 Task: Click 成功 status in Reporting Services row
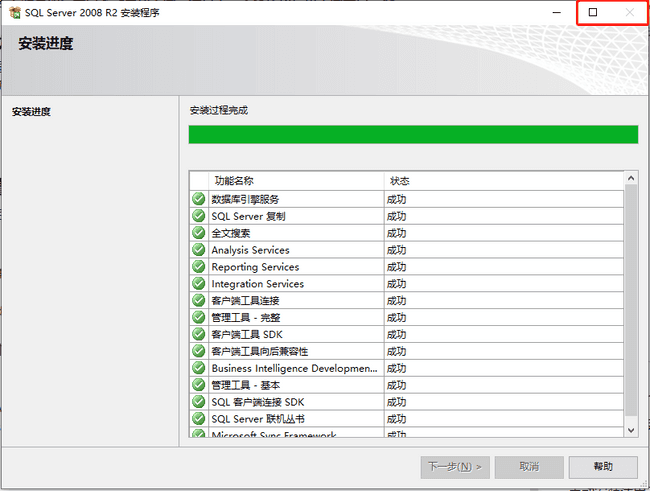[x=396, y=267]
